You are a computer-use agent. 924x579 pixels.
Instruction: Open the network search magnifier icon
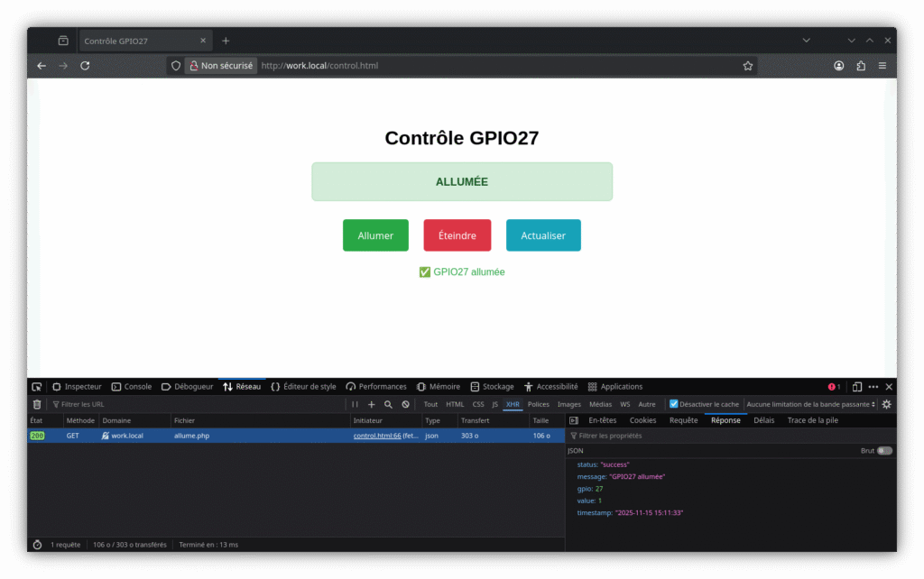[388, 405]
